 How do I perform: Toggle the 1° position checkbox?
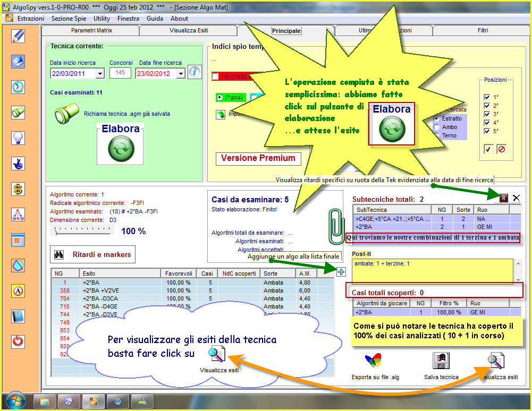[x=487, y=97]
